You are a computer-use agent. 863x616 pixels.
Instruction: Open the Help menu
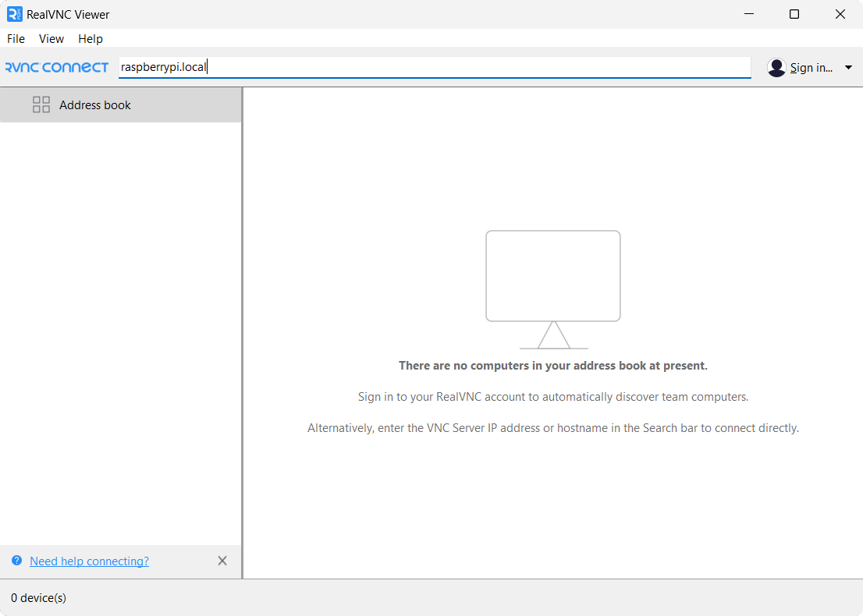click(x=90, y=38)
